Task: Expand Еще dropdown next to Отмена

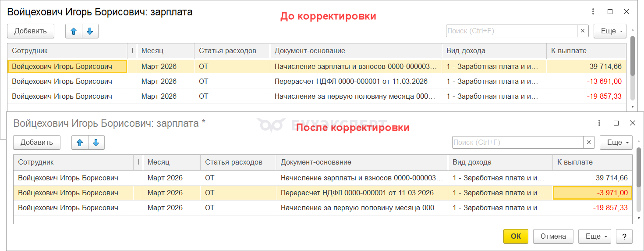Action: click(594, 236)
